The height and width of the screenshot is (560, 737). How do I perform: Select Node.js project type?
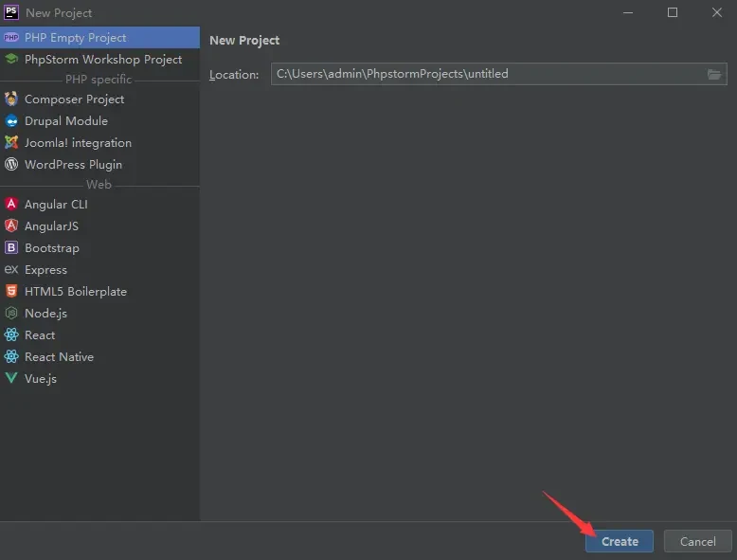(99, 313)
